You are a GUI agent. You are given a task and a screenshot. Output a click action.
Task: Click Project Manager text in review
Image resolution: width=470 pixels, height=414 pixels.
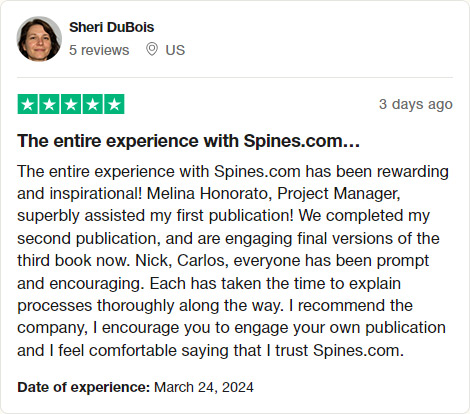[339, 194]
